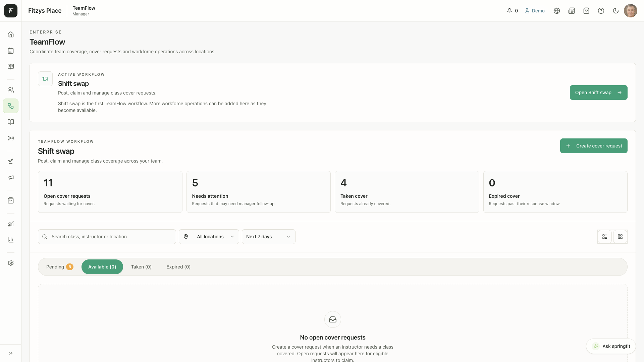Image resolution: width=644 pixels, height=362 pixels.
Task: Switch to the Pending tab
Action: (59, 267)
